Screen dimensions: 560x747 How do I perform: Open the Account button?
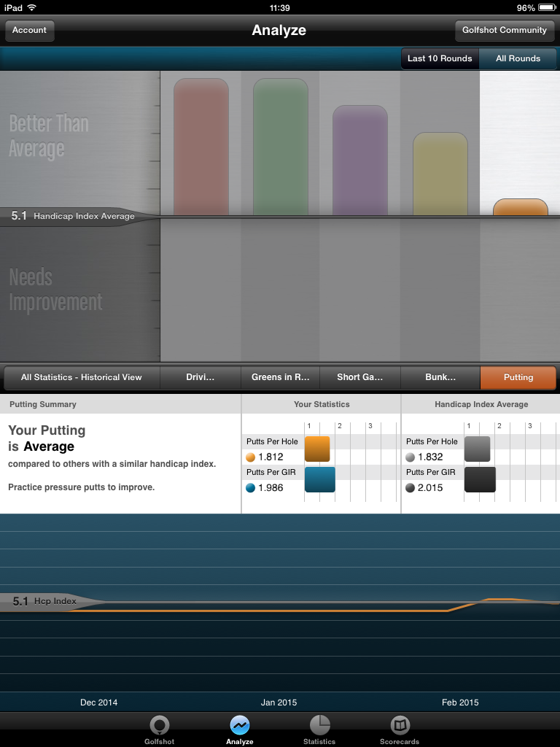coord(29,31)
